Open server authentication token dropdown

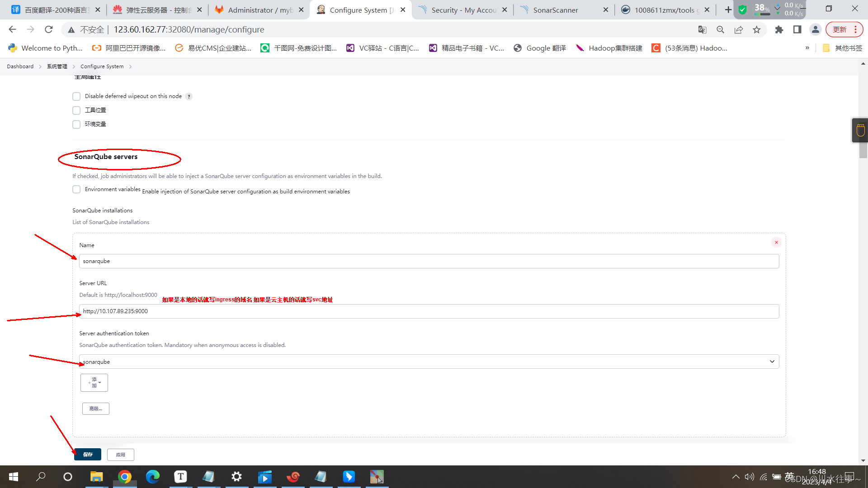(x=429, y=362)
